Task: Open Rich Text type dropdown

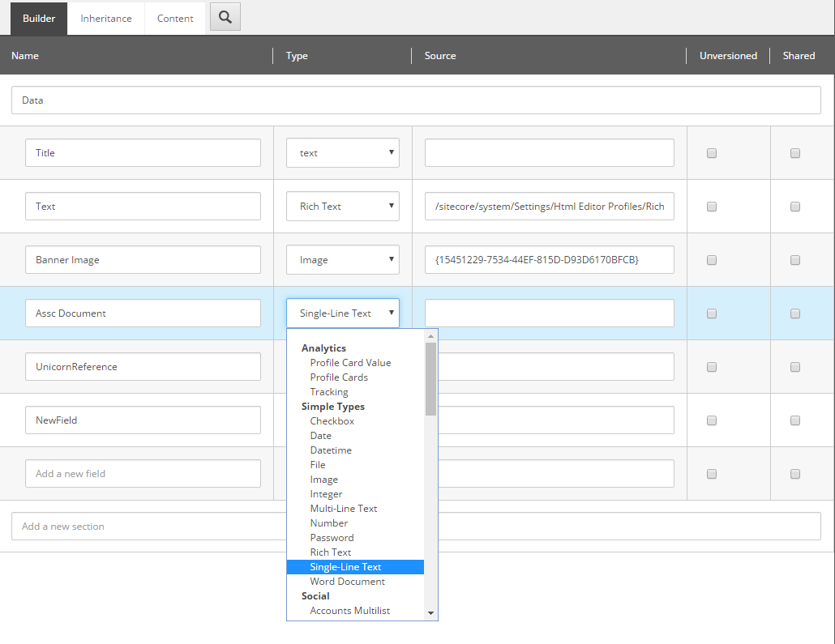Action: pos(342,206)
